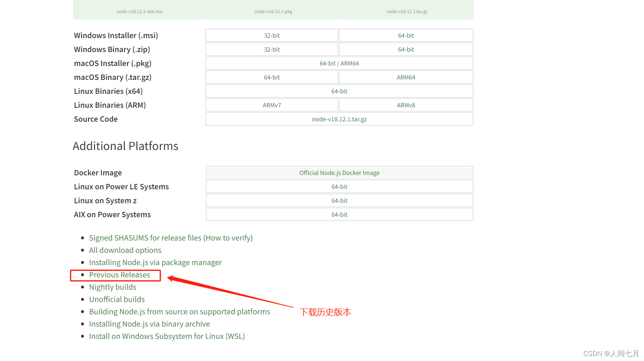Click Source Code row label

coord(96,119)
